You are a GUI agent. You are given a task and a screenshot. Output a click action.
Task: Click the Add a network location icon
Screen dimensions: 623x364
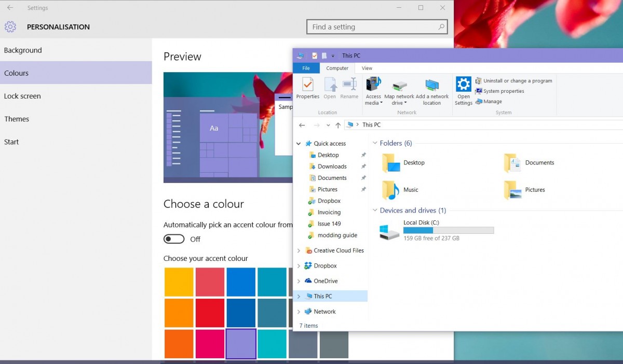coord(432,85)
